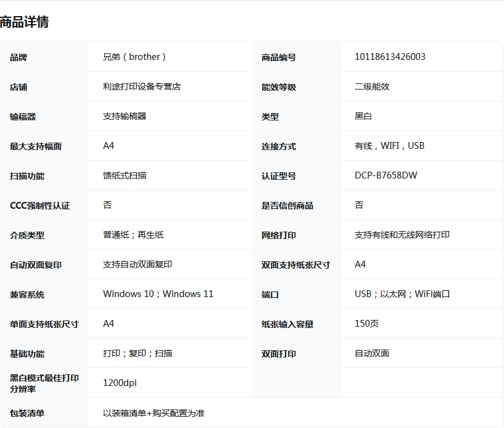Click the 有线，WIFI，USB value
The image size is (504, 428).
tap(390, 146)
